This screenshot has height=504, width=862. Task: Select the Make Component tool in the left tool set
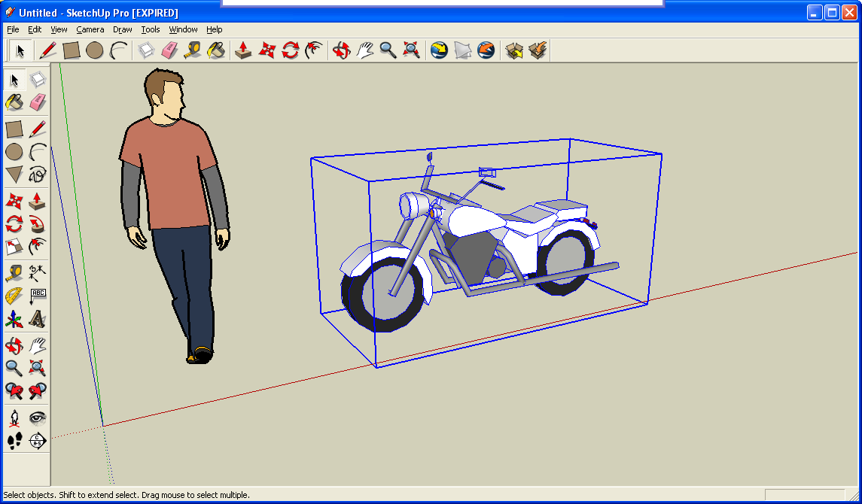pyautogui.click(x=38, y=80)
